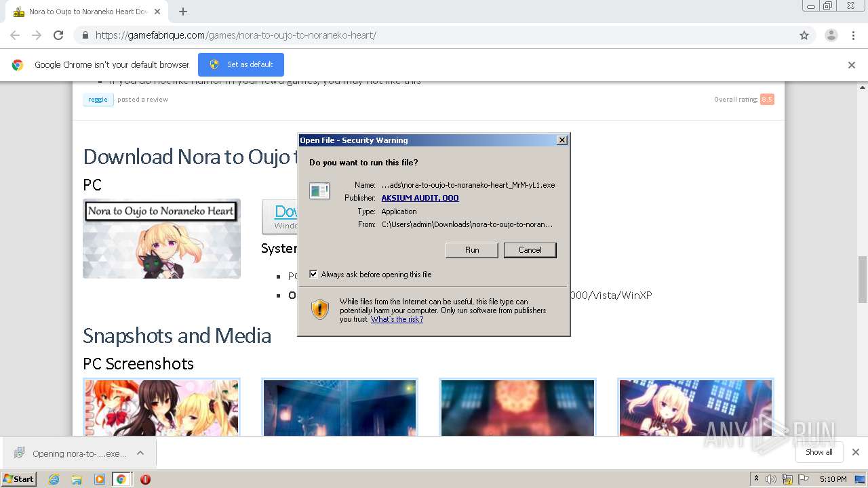This screenshot has width=868, height=488.
Task: Open second PC screenshot of blue night scene
Action: (x=340, y=407)
